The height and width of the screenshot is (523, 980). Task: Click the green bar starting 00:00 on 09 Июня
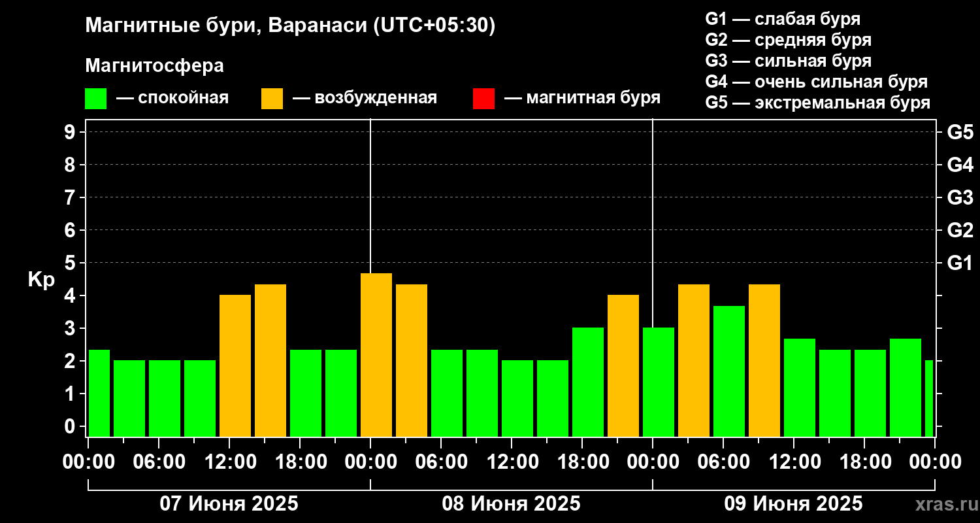click(x=659, y=382)
